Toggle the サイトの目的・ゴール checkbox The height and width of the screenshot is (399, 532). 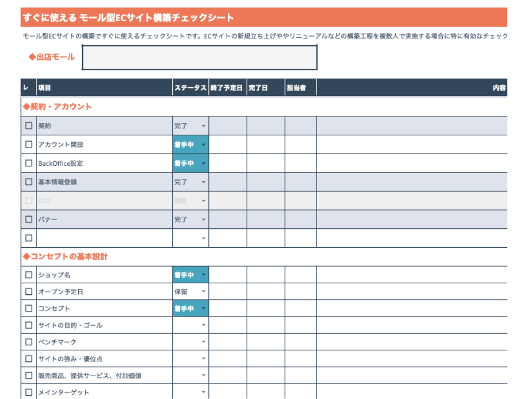point(29,325)
